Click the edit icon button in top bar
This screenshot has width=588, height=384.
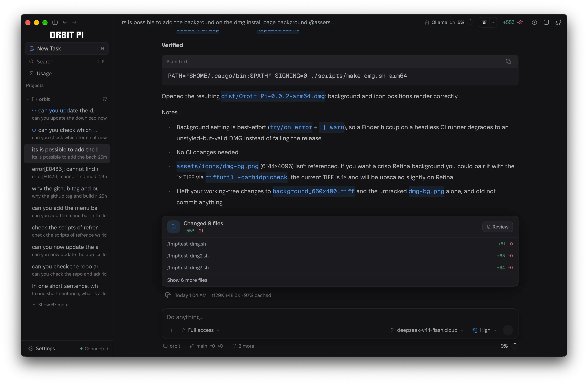click(484, 22)
